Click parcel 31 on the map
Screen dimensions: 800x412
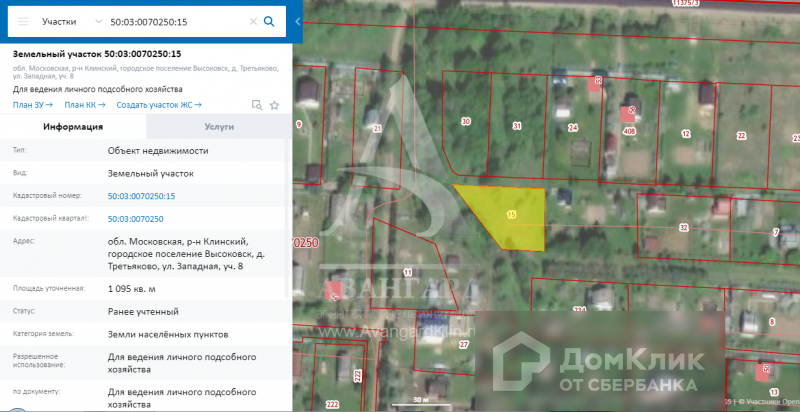pyautogui.click(x=517, y=125)
